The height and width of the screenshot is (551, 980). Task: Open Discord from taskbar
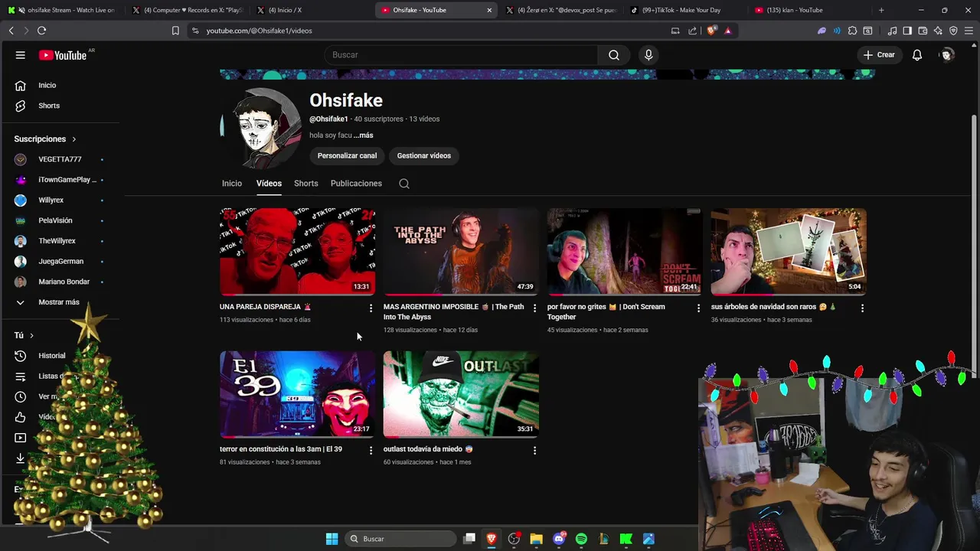[x=559, y=539]
